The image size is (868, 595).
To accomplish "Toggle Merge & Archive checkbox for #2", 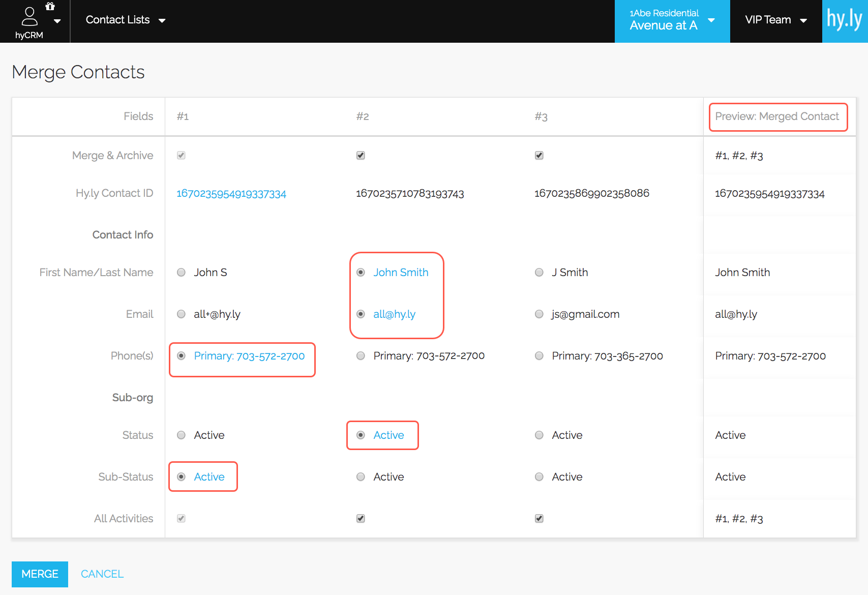I will click(361, 155).
